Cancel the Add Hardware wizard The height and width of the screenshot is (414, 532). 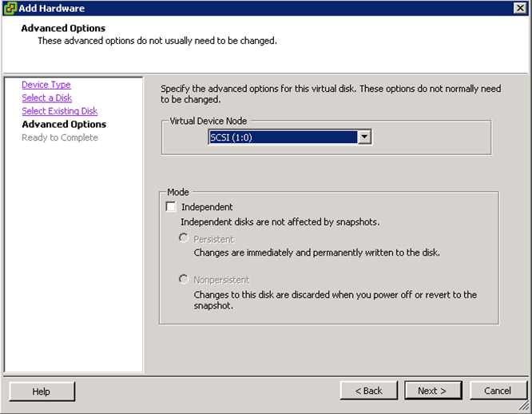(497, 391)
